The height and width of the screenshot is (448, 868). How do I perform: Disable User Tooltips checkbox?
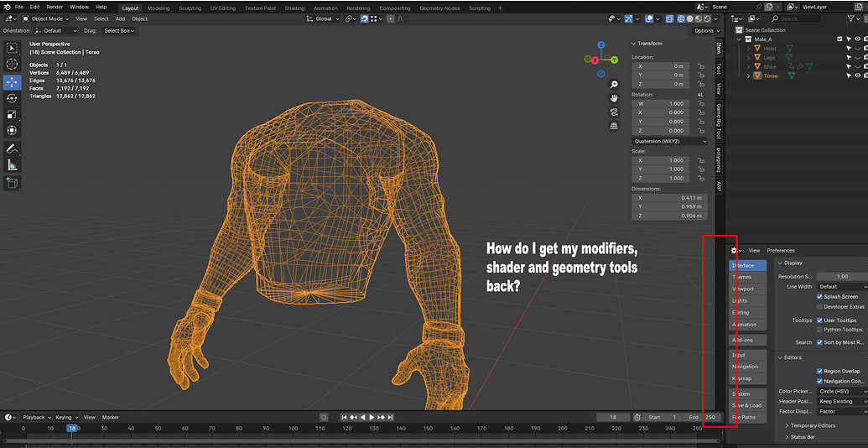click(820, 320)
